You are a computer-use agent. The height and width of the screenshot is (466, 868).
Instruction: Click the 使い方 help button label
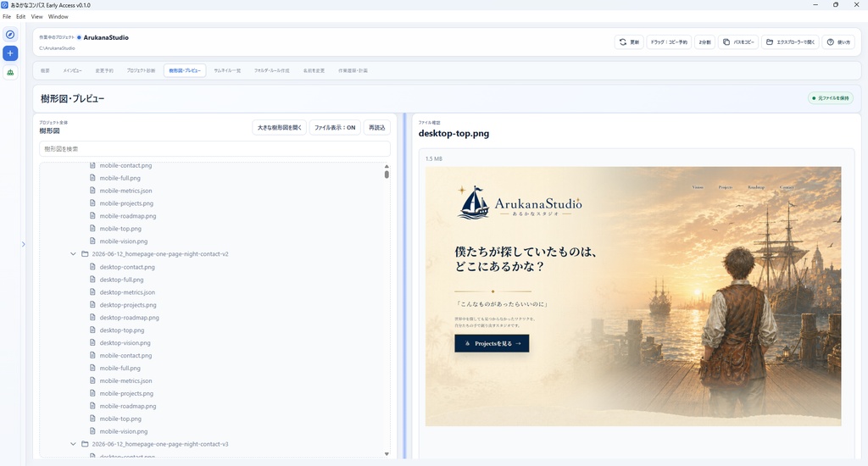843,42
